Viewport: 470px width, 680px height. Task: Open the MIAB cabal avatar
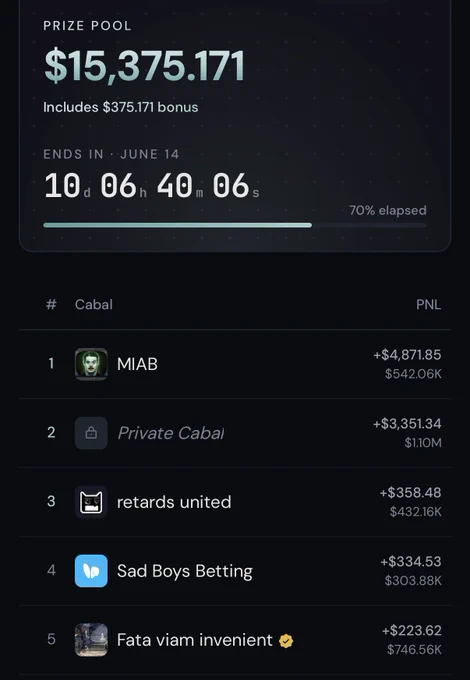click(x=91, y=364)
